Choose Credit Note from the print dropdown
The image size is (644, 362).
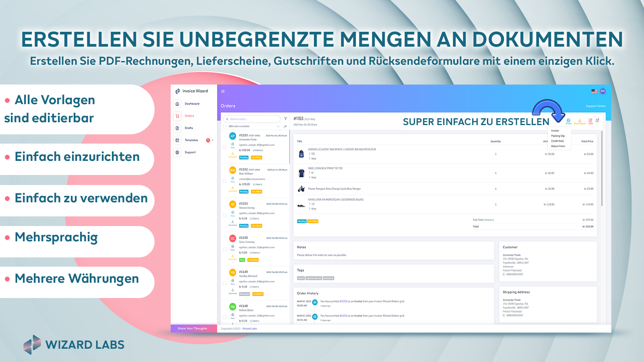557,141
